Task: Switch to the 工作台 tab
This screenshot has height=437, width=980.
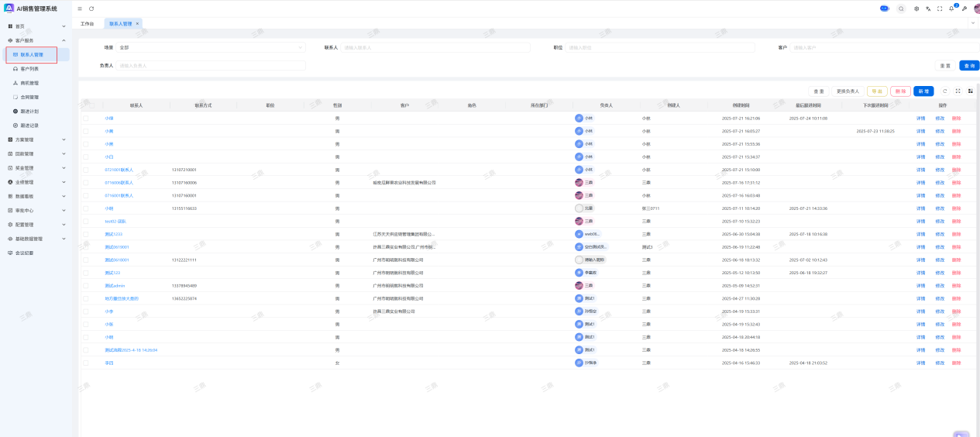Action: (87, 24)
